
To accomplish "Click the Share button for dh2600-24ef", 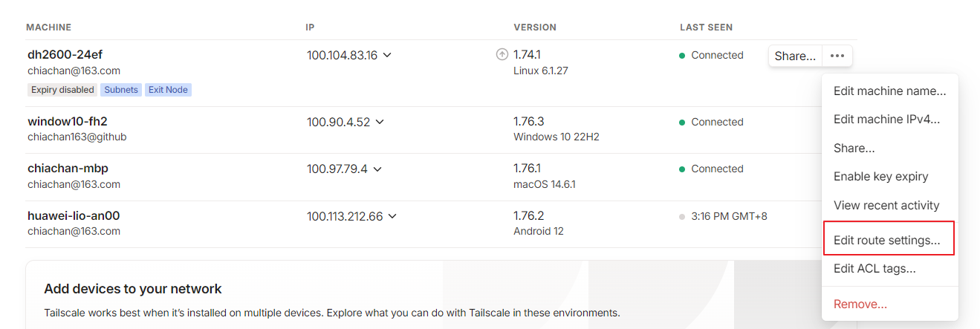I will coord(795,56).
